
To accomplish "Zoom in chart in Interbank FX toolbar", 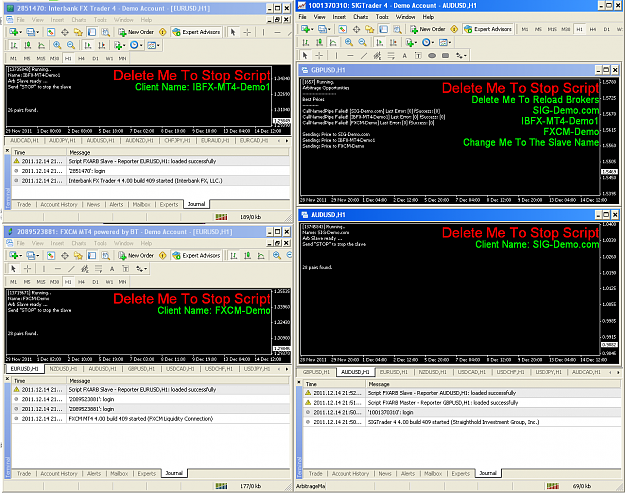I will click(x=57, y=45).
